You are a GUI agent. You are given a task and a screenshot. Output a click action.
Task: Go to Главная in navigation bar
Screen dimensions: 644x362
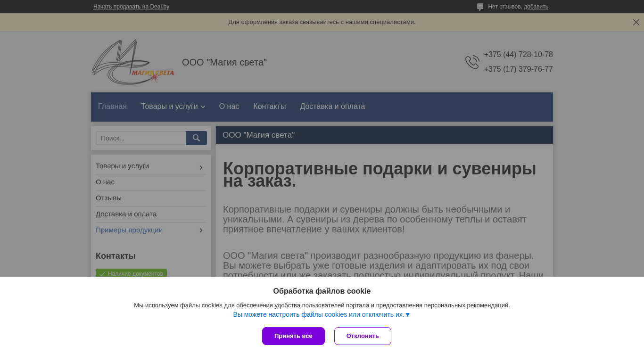coord(112,107)
